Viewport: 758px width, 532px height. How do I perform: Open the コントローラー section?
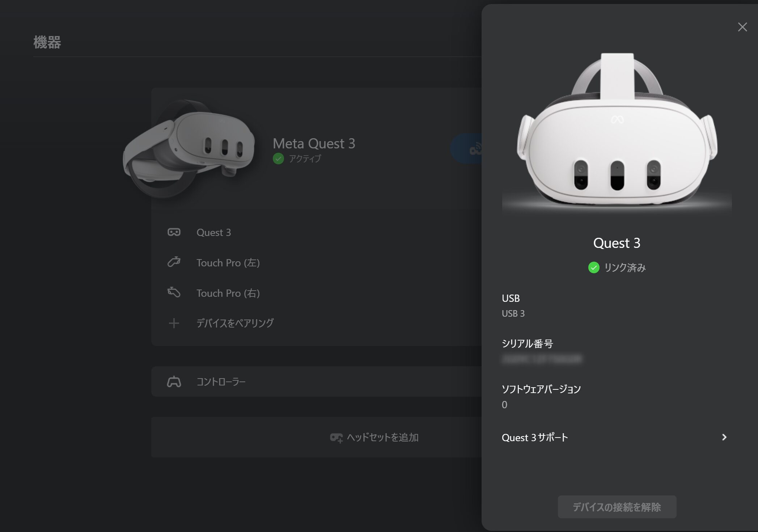tap(316, 381)
